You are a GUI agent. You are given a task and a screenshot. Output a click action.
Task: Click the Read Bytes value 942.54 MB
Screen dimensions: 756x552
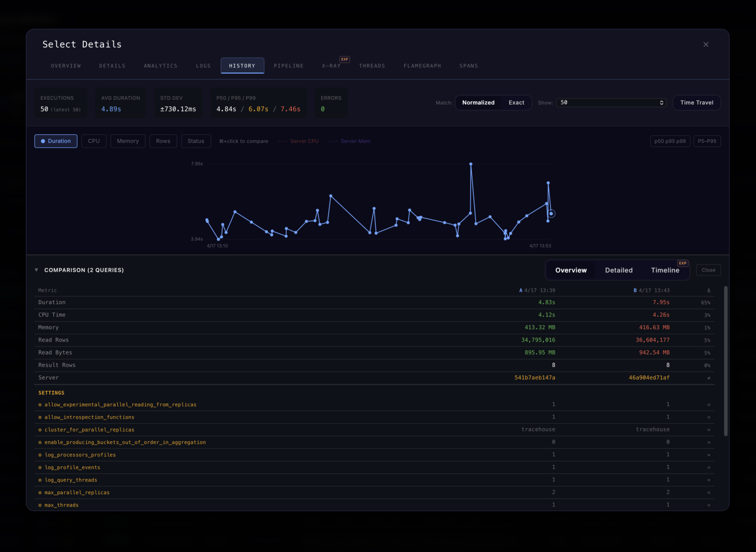[654, 352]
